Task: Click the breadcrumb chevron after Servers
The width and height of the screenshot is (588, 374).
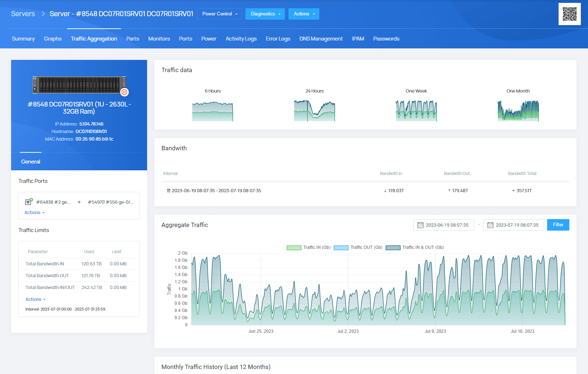Action: 43,14
